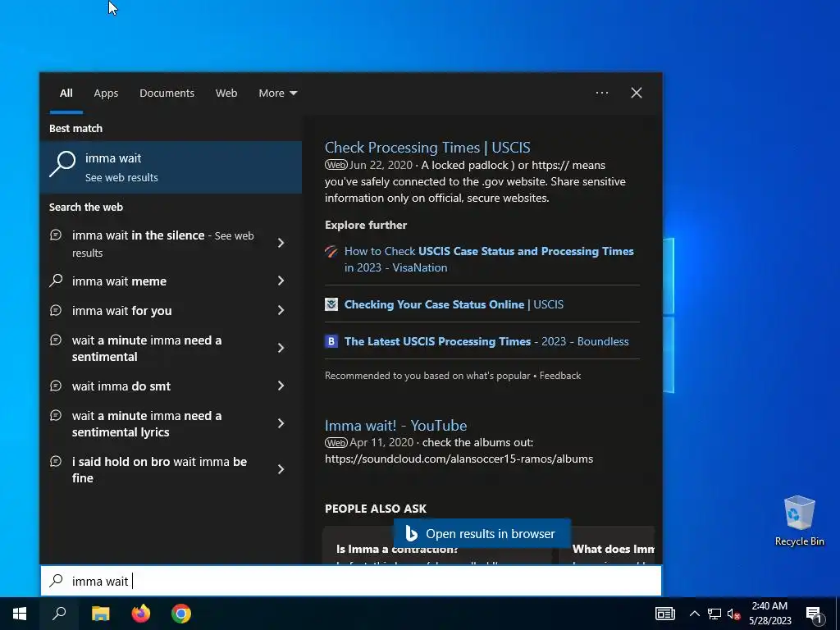Show hidden system tray icons
This screenshot has width=840, height=630.
pos(694,614)
